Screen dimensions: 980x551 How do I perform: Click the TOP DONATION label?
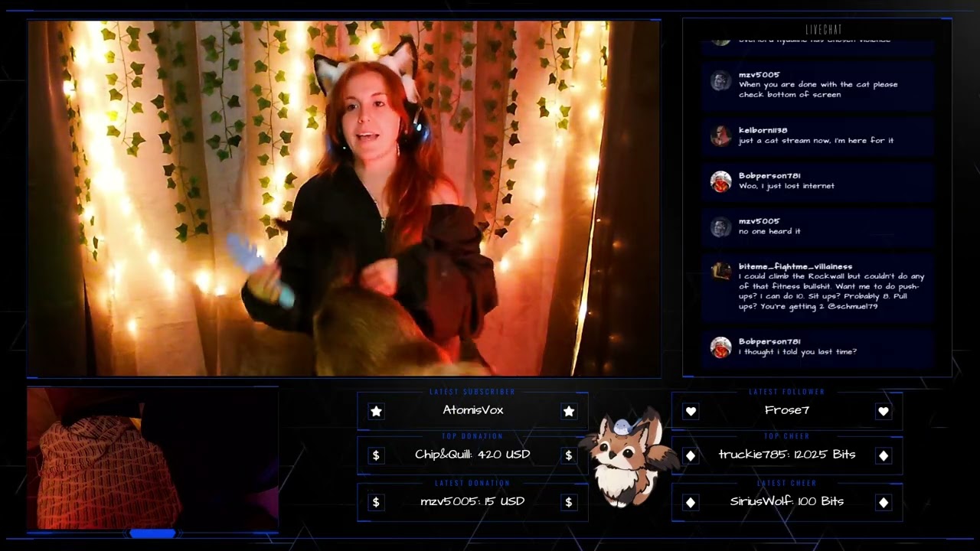[472, 436]
